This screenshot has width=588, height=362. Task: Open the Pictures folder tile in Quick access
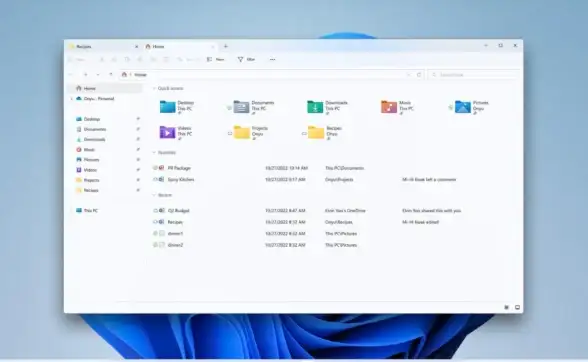pyautogui.click(x=471, y=107)
